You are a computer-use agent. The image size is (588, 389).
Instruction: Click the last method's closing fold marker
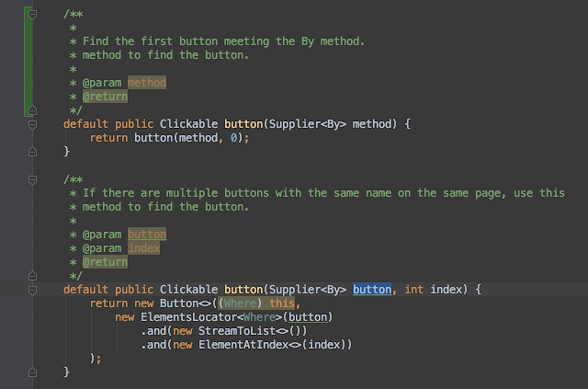pyautogui.click(x=33, y=372)
